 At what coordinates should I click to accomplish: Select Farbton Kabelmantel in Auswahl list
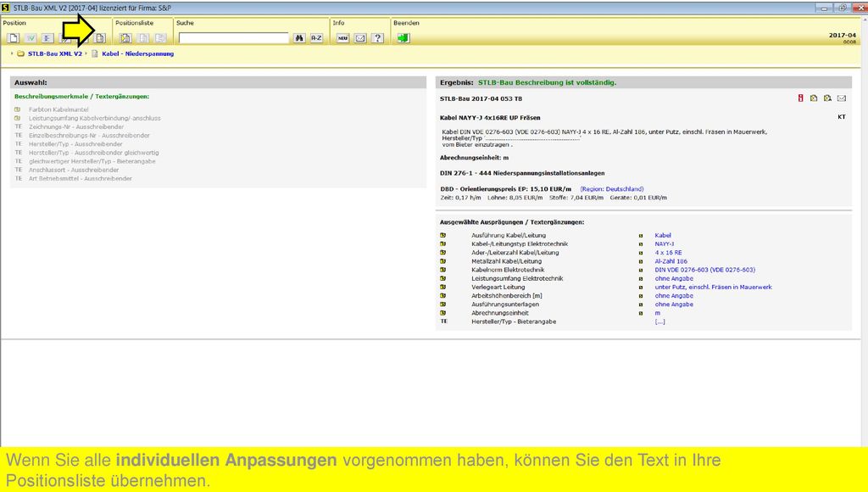58,109
